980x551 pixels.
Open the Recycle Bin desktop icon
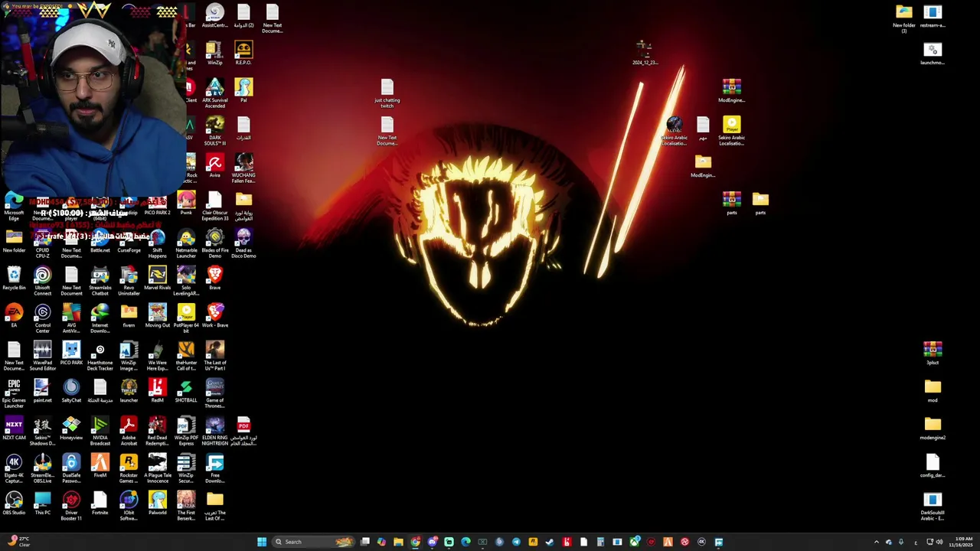pyautogui.click(x=14, y=278)
